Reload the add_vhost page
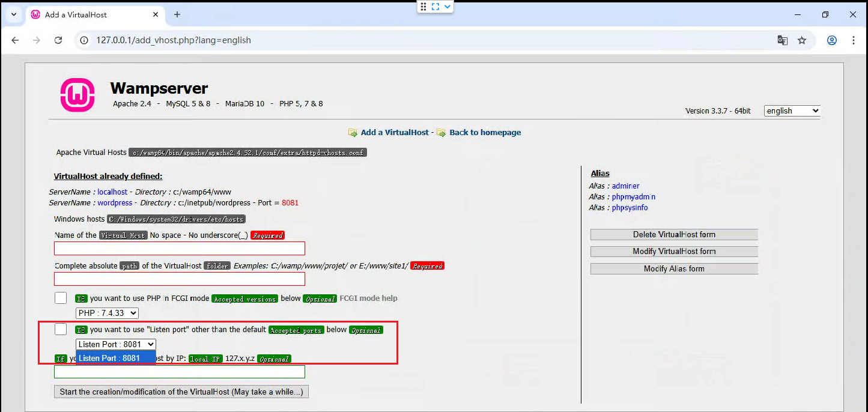Screen dimensions: 868x412 point(58,40)
